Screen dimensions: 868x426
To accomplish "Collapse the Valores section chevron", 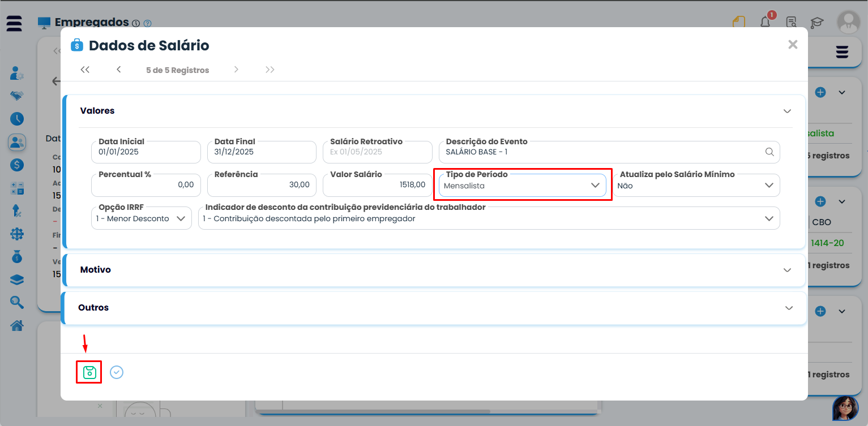I will [787, 111].
